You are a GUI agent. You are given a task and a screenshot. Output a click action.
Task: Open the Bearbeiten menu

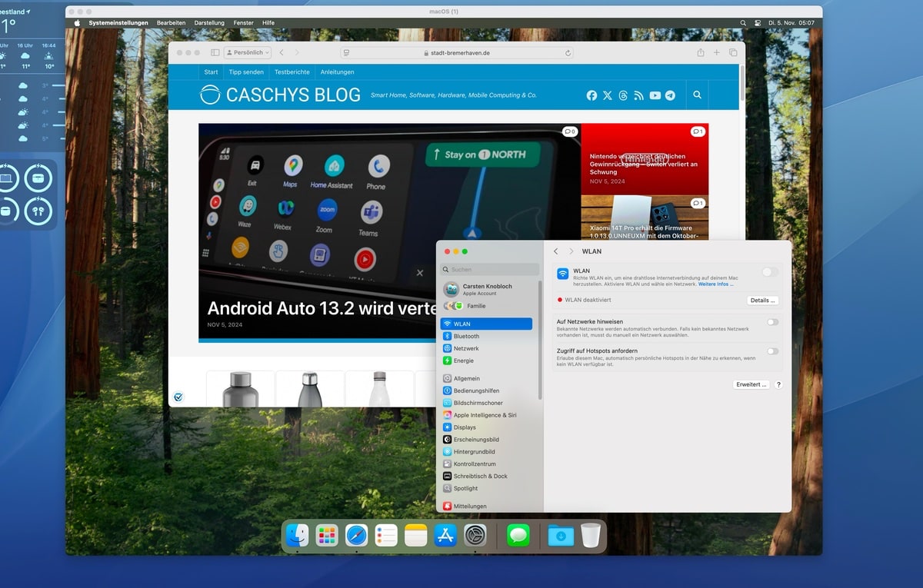(x=171, y=23)
